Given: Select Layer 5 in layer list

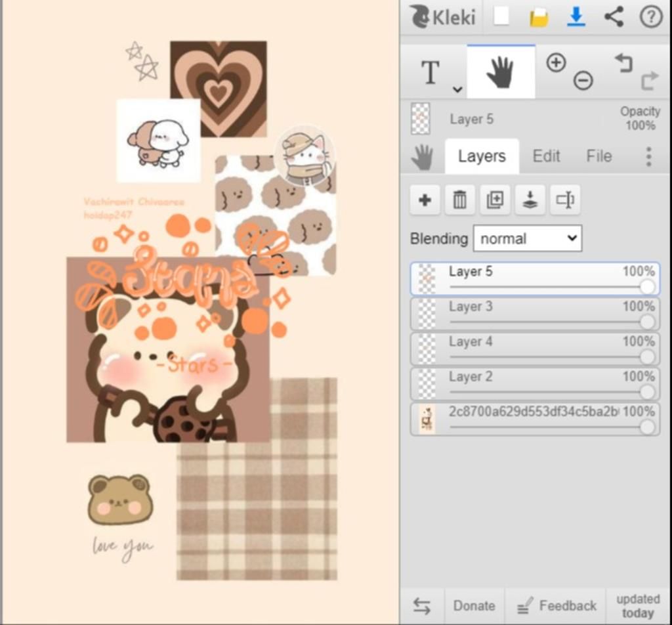Looking at the screenshot, I should tap(535, 279).
